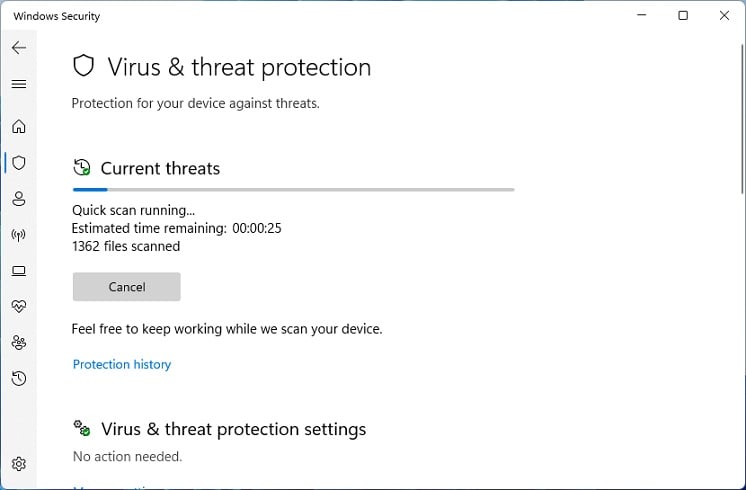
Task: Cancel the running quick scan
Action: [x=127, y=287]
